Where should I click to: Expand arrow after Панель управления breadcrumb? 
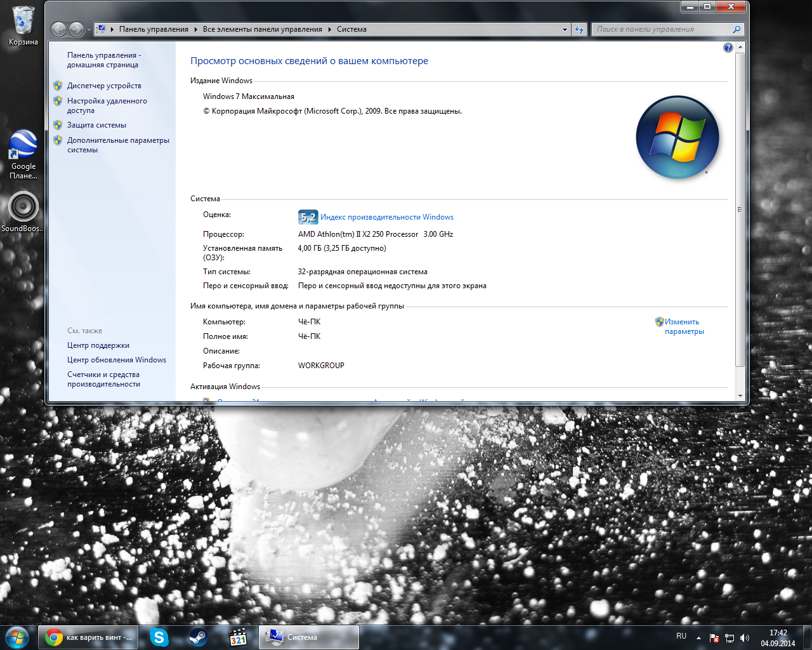[x=196, y=29]
